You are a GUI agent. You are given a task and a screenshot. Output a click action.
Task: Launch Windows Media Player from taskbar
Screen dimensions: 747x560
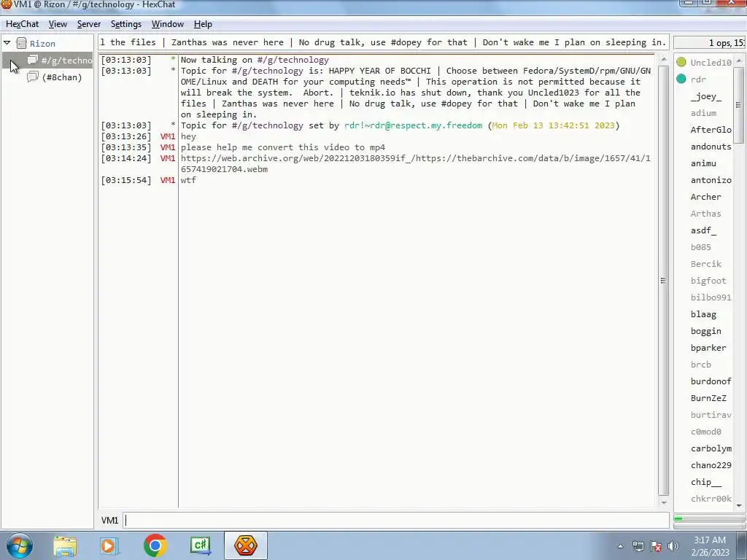click(109, 545)
